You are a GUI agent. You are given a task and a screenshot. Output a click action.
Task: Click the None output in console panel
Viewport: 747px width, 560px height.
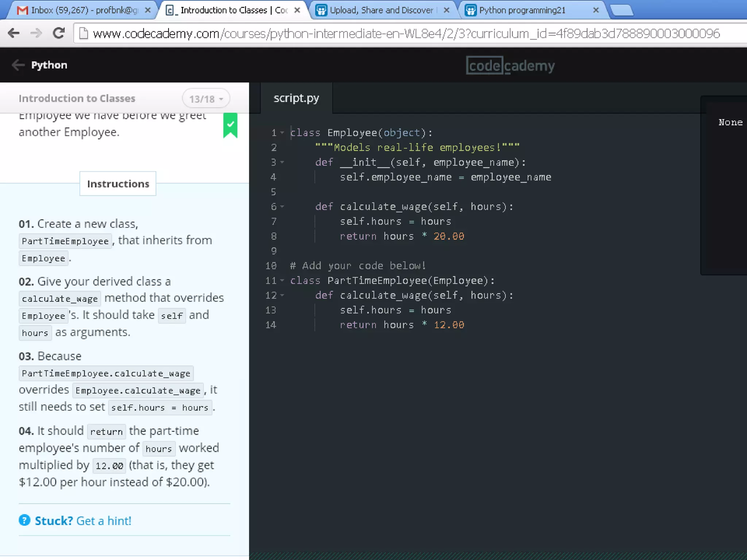(731, 122)
